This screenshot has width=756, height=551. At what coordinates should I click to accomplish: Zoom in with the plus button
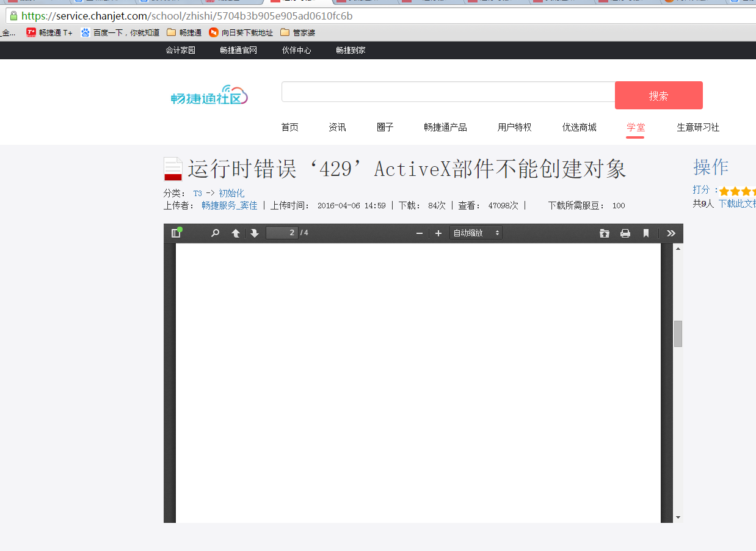tap(438, 233)
